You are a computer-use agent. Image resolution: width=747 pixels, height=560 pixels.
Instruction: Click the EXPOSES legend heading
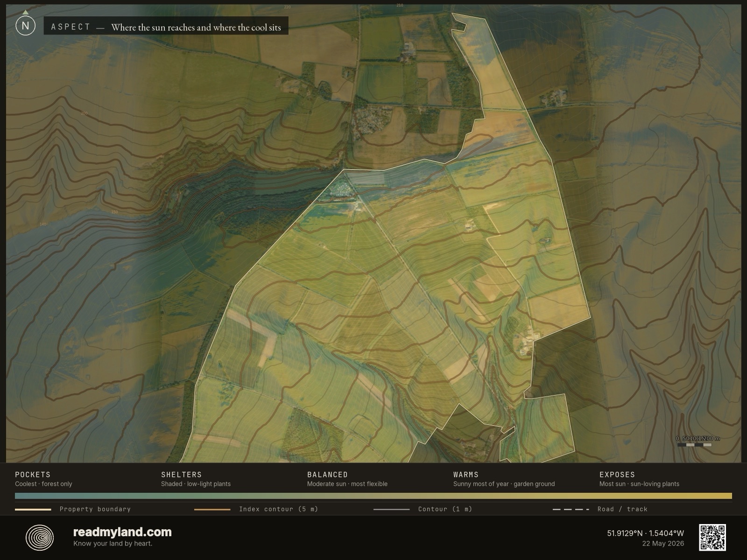pos(617,475)
